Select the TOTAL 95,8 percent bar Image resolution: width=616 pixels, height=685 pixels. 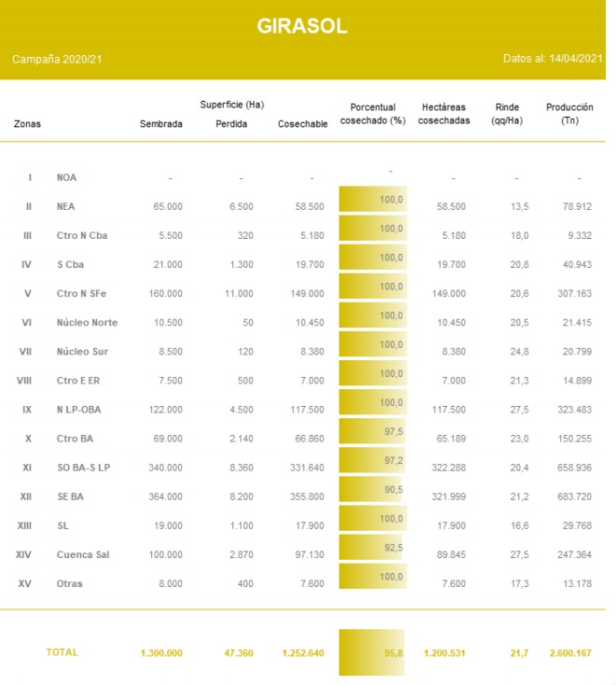[371, 652]
